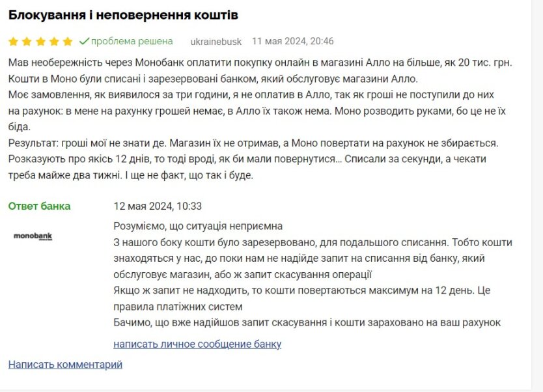Click the "Написать комментарий" link
The height and width of the screenshot is (392, 543).
click(x=65, y=365)
